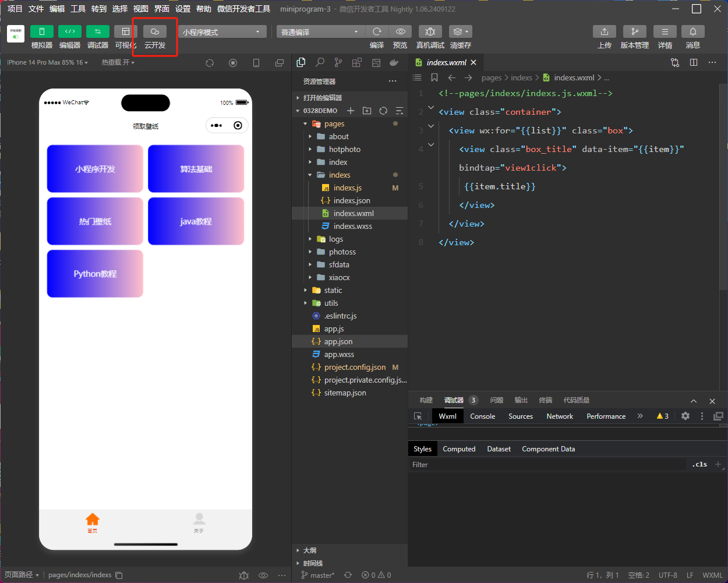Open the iPhone 14 Pro Max device dropdown
The width and height of the screenshot is (728, 583).
coord(47,62)
